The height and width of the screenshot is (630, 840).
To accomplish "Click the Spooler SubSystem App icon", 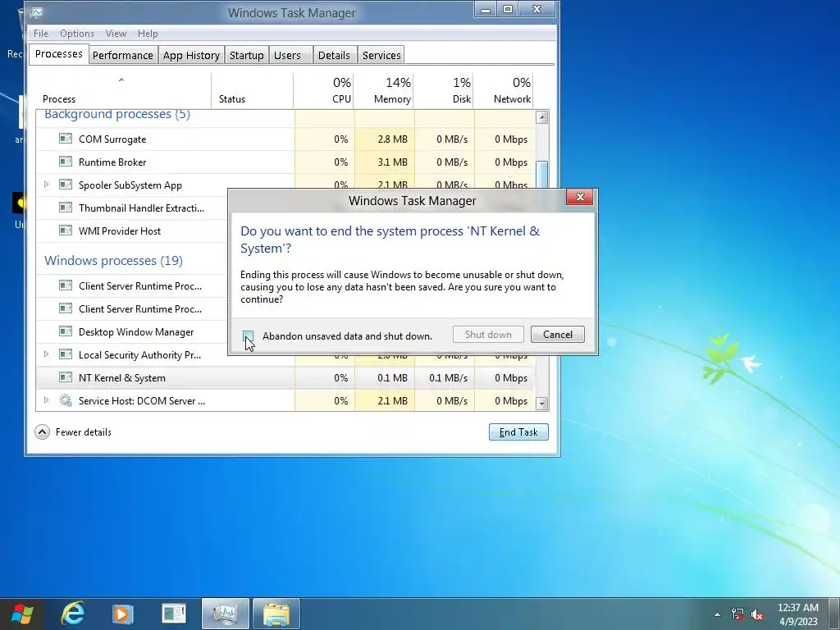I will pyautogui.click(x=66, y=185).
